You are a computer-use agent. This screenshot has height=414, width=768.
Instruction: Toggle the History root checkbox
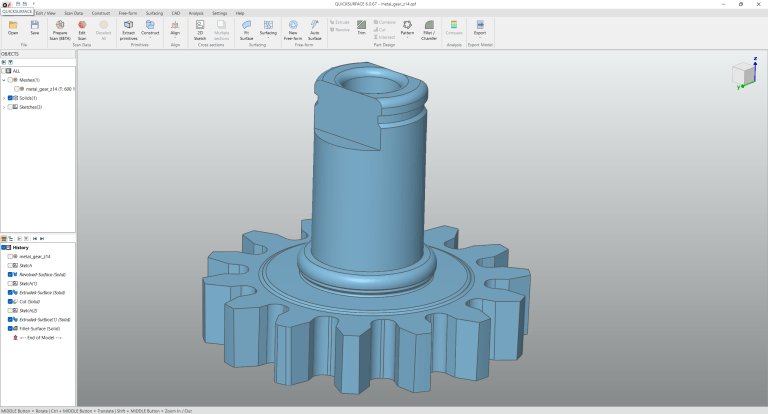click(x=4, y=247)
